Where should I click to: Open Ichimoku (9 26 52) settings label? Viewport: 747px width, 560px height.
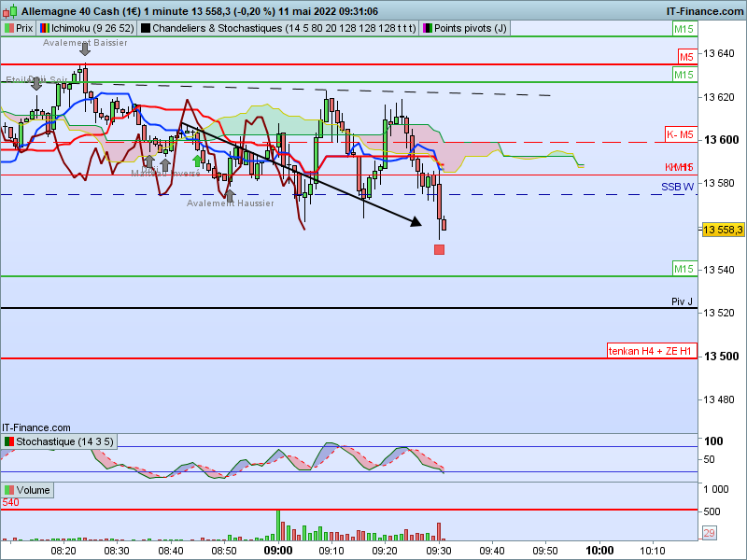(x=87, y=28)
